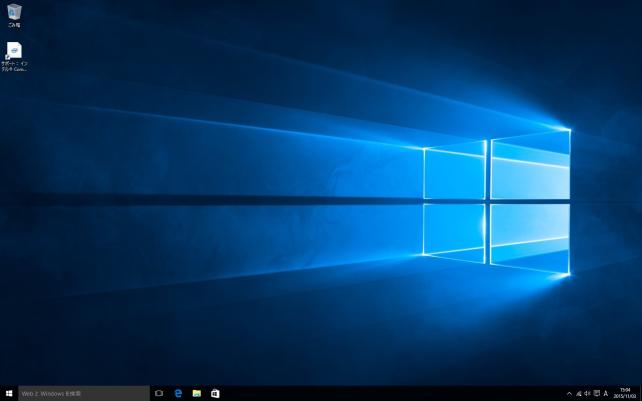Select the Recycle Bin desktop icon
Viewport: 642px width, 401px height.
(14, 16)
